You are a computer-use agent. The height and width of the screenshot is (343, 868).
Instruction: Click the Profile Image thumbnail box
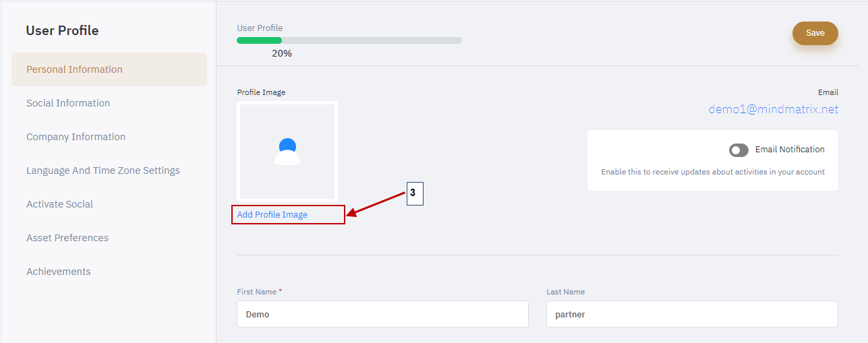coord(287,151)
